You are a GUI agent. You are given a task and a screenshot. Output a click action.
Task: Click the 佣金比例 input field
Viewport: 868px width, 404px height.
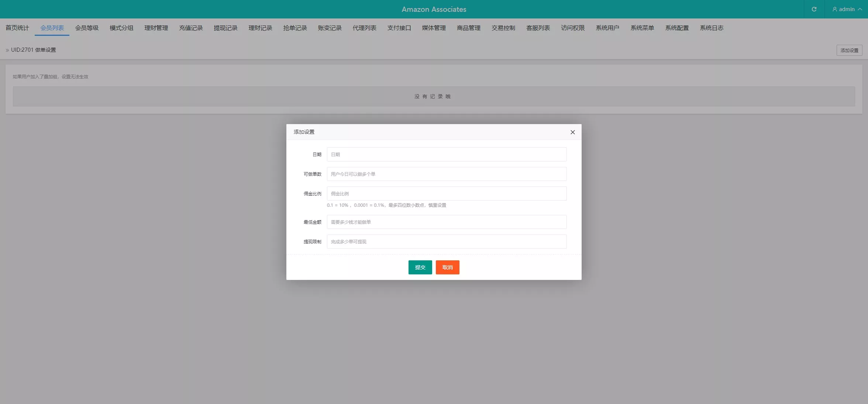[x=447, y=194]
